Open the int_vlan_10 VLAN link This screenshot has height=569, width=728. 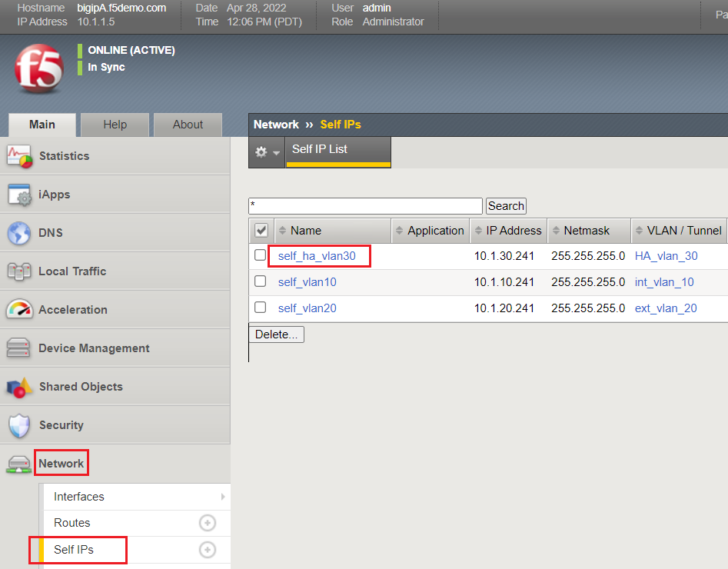click(x=664, y=282)
